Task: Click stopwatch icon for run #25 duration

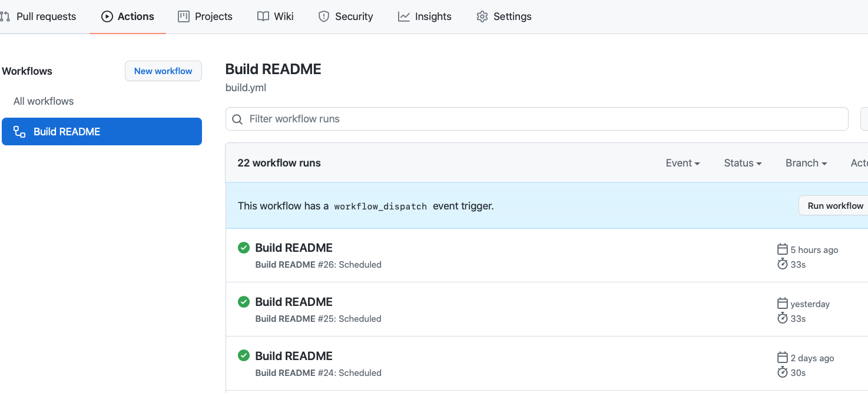Action: pyautogui.click(x=783, y=318)
